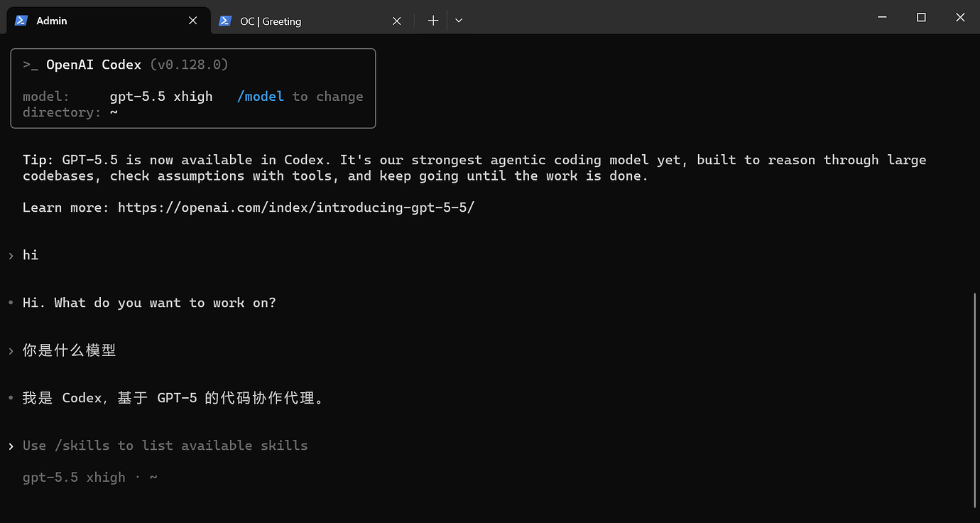Switch to the OC | Greeting tab
Viewport: 980px width, 523px height.
(x=312, y=21)
